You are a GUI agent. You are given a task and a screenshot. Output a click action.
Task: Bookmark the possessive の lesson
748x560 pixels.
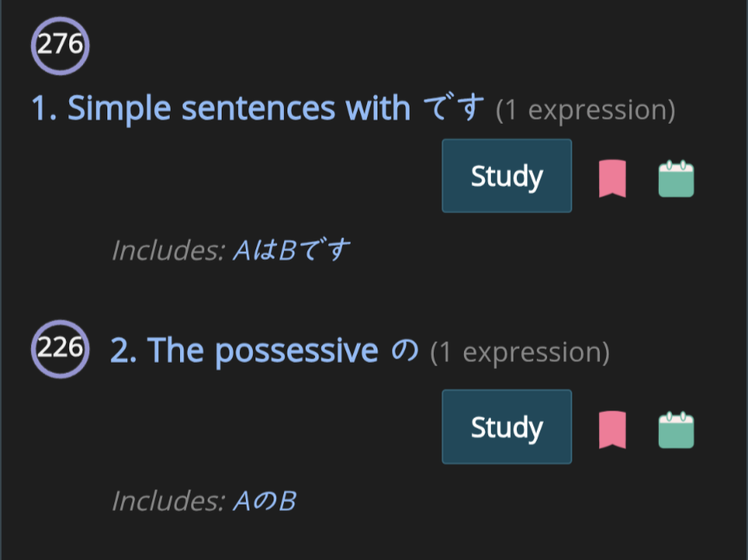pyautogui.click(x=612, y=429)
